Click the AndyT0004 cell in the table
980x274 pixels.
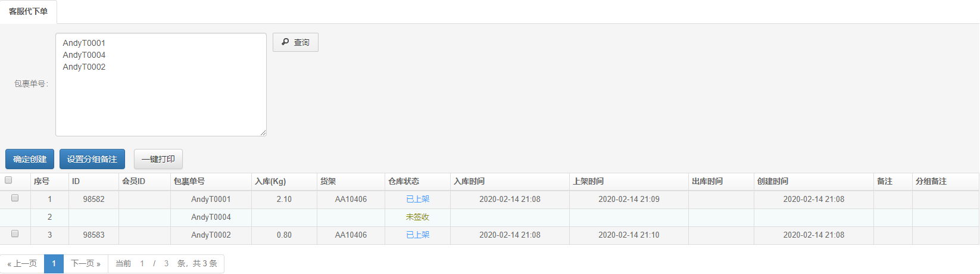coord(211,217)
